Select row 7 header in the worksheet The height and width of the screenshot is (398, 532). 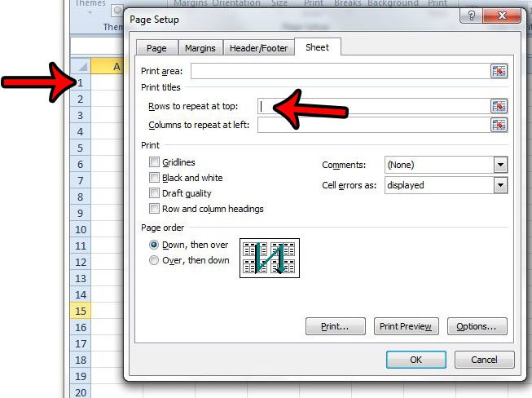pos(81,180)
